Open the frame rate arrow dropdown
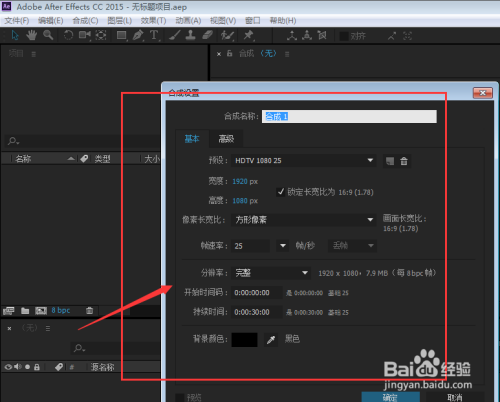This screenshot has width=500, height=402. 283,246
